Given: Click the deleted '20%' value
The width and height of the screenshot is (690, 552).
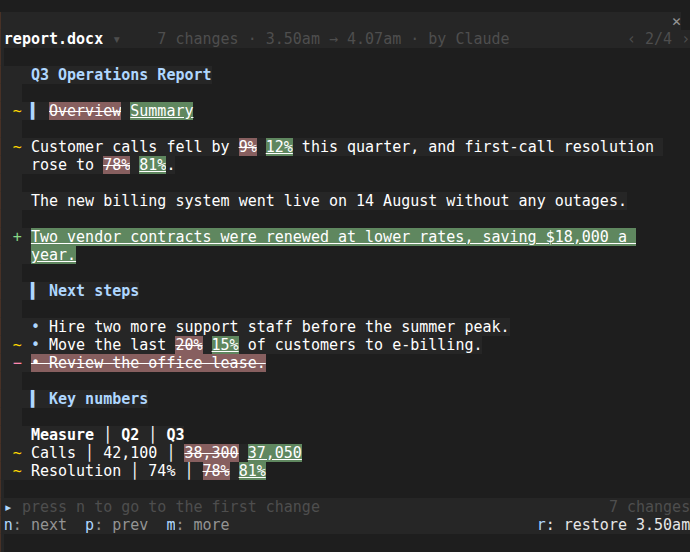Looking at the screenshot, I should [189, 345].
